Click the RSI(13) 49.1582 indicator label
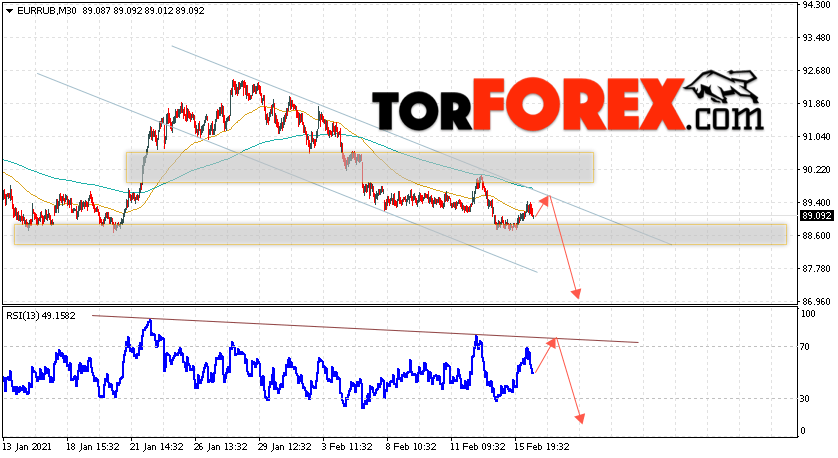838x458 pixels. [x=41, y=316]
